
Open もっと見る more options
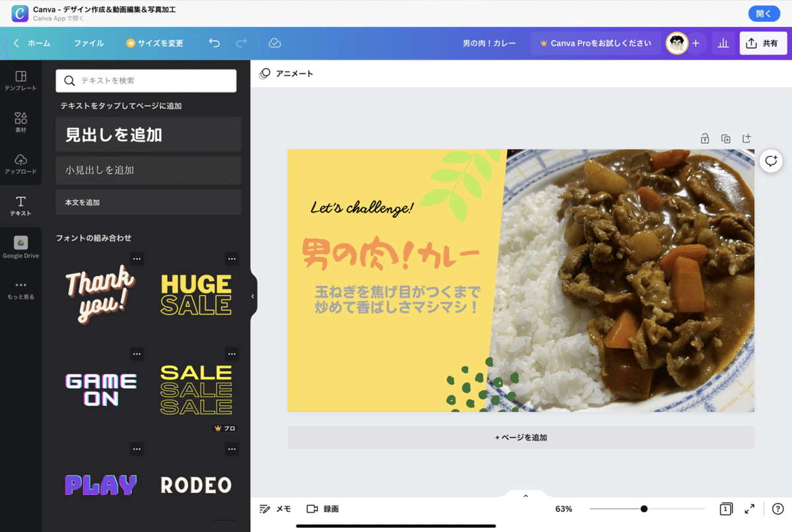(x=20, y=290)
